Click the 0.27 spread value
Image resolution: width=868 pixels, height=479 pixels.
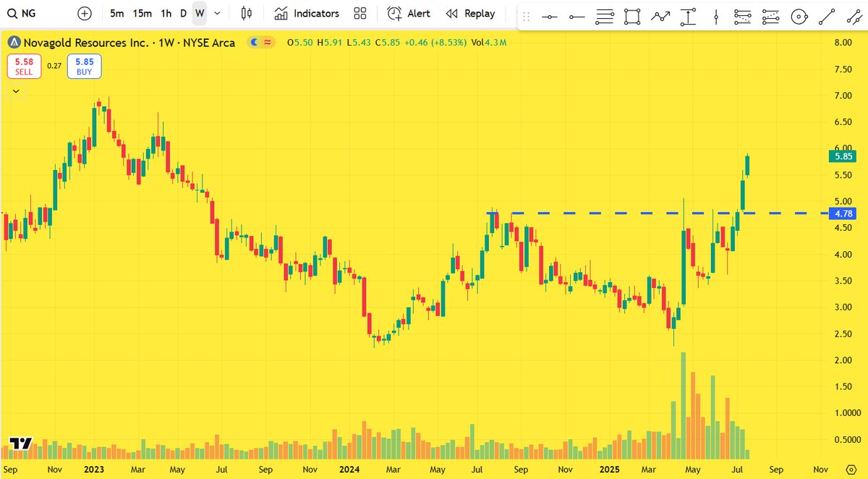(x=54, y=66)
